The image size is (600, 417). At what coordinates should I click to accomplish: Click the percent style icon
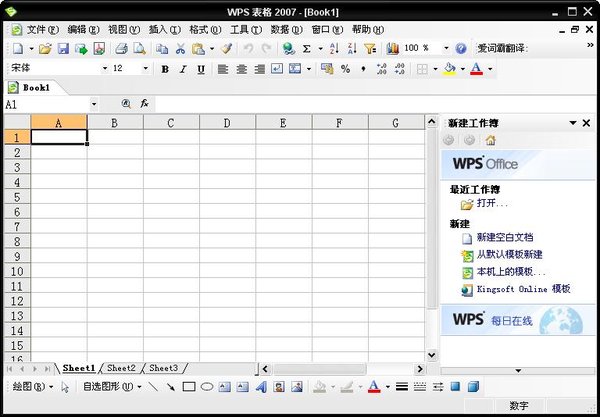[x=345, y=69]
